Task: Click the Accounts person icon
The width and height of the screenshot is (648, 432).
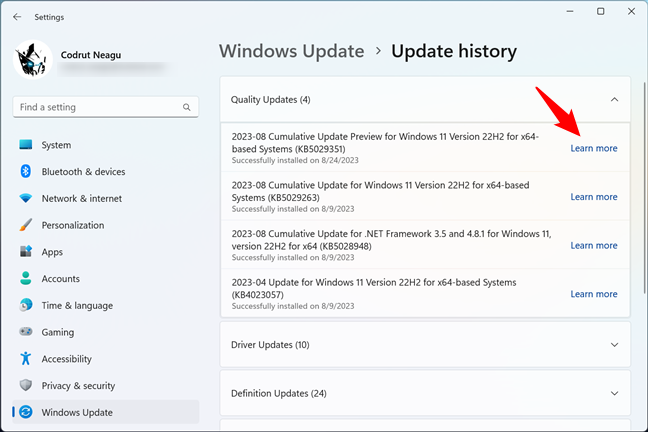Action: click(x=26, y=278)
